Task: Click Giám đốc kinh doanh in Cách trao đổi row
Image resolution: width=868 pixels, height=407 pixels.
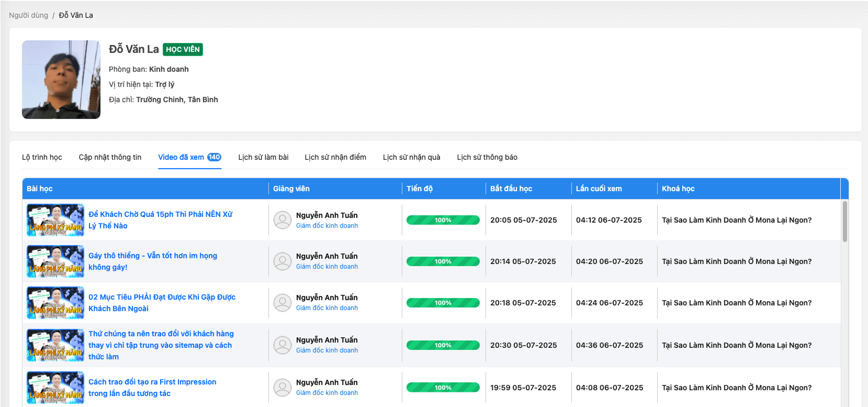Action: (327, 393)
